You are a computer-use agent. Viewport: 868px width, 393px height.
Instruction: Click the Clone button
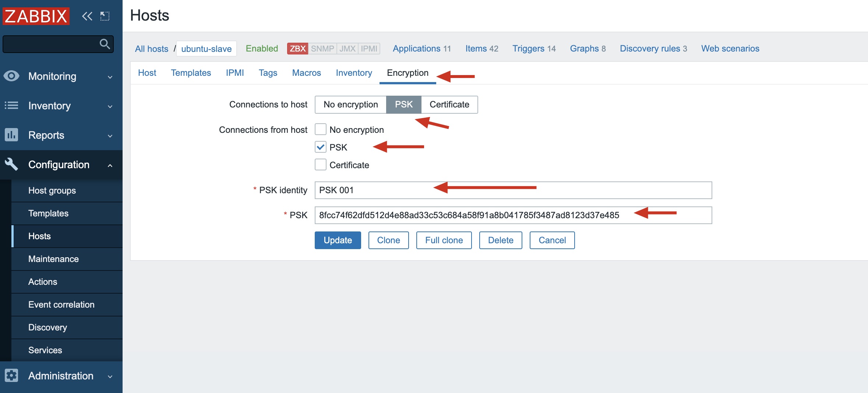(388, 240)
